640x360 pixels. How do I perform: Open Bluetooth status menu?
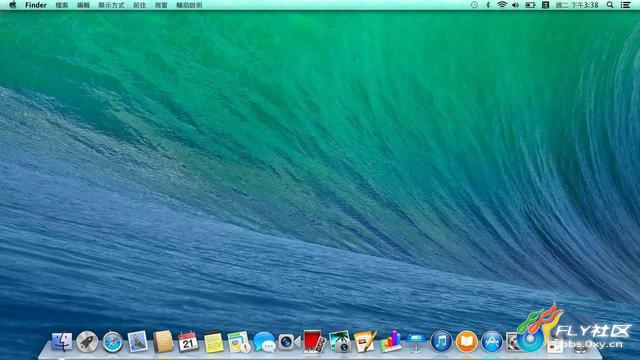[x=488, y=5]
